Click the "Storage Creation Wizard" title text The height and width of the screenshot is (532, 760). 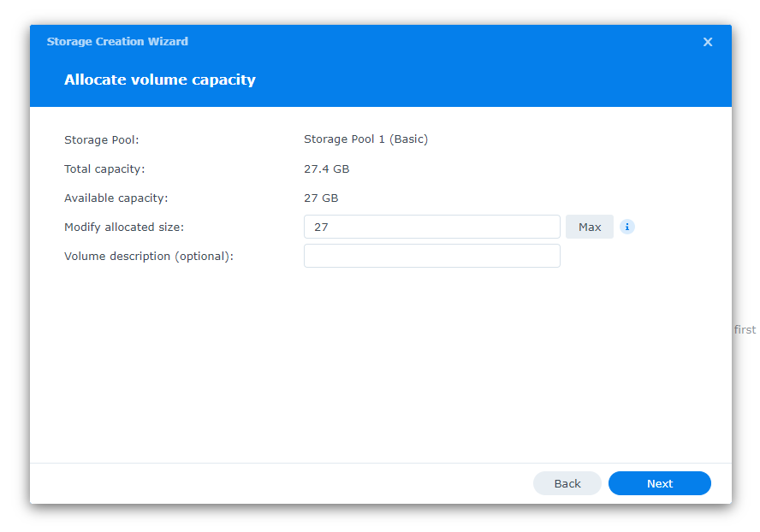pos(117,42)
